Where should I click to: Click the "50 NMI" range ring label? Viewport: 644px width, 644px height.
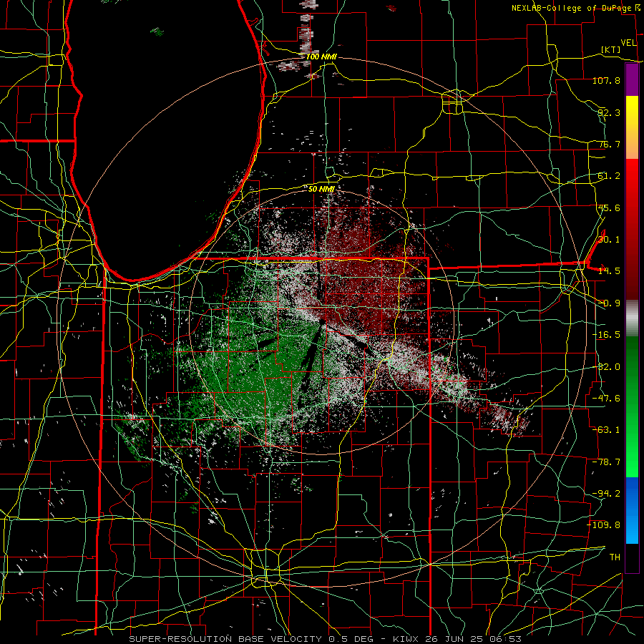point(321,189)
